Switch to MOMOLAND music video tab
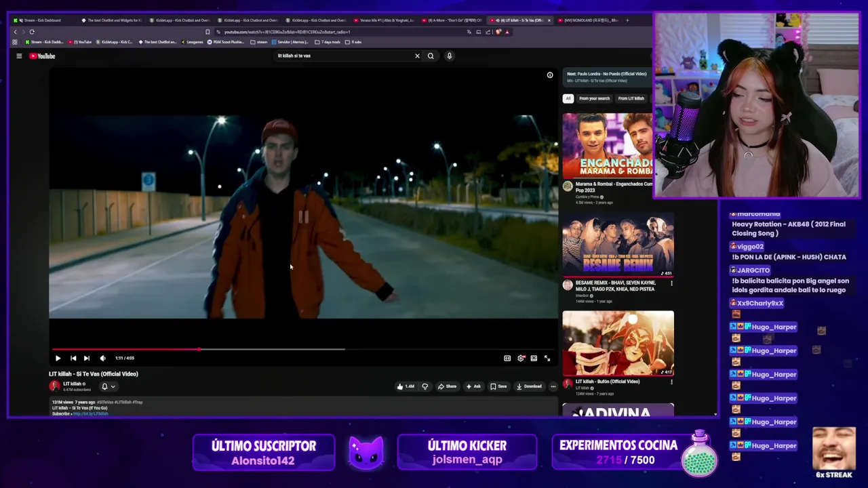This screenshot has height=488, width=868. click(588, 20)
